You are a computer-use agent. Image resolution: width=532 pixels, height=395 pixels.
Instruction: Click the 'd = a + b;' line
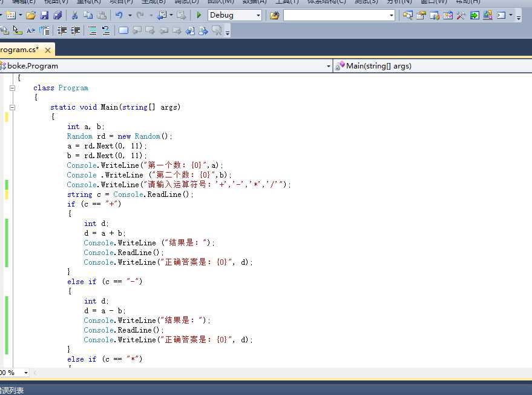pyautogui.click(x=105, y=233)
